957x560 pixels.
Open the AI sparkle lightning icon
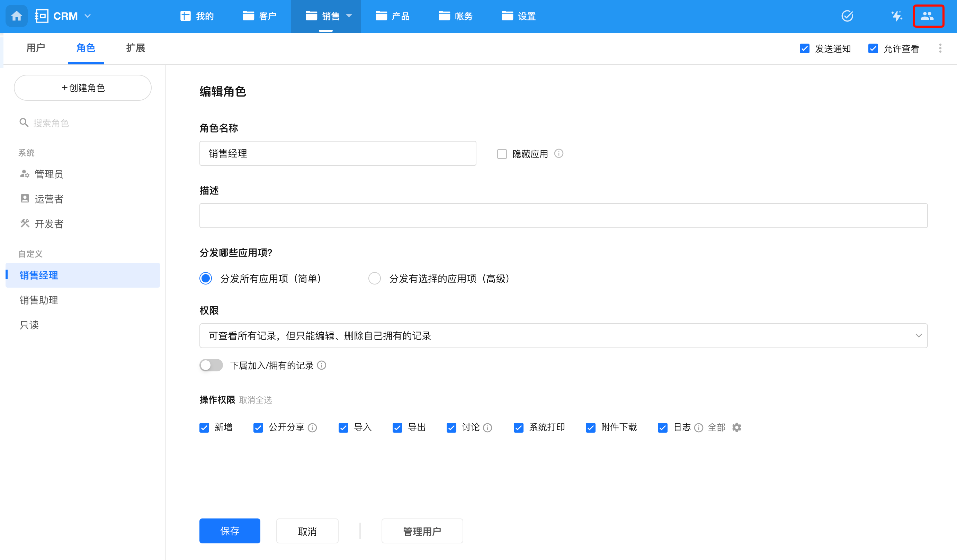[896, 16]
